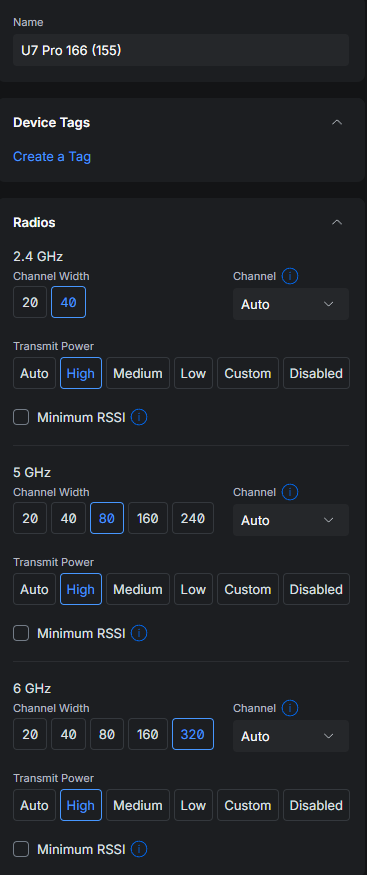Select 240 channel width for 5 GHz
This screenshot has width=367, height=875.
(193, 518)
